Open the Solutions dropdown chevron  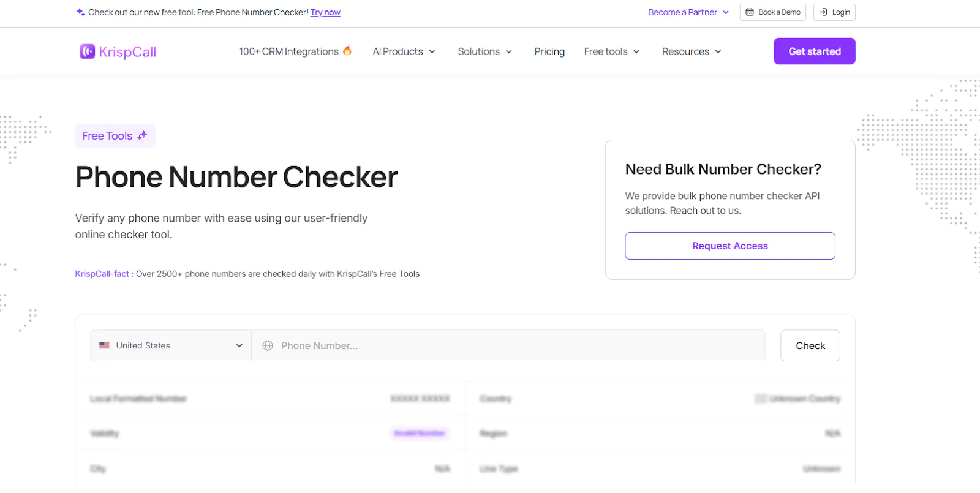point(509,52)
